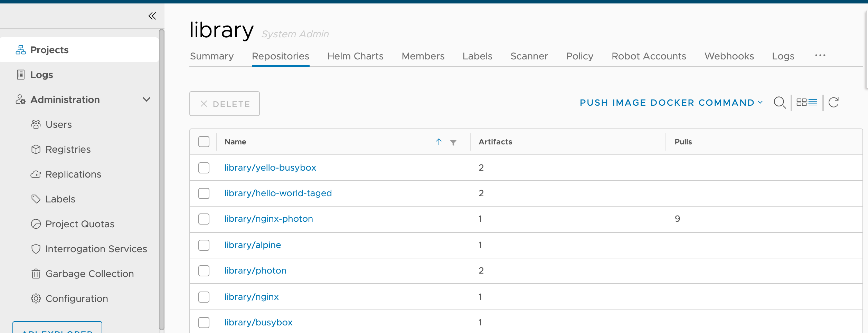Click the Project Quotas pie icon
868x333 pixels.
[x=36, y=224]
